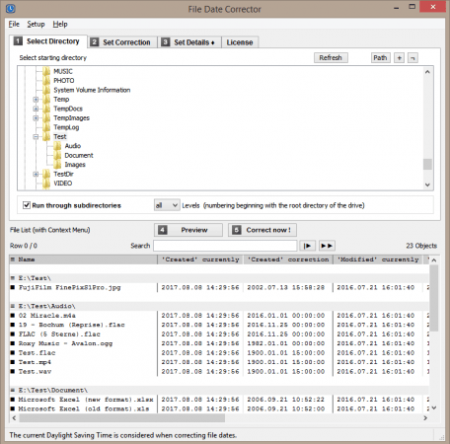Switch to the Set Details tab
The width and height of the screenshot is (450, 444).
click(x=189, y=42)
